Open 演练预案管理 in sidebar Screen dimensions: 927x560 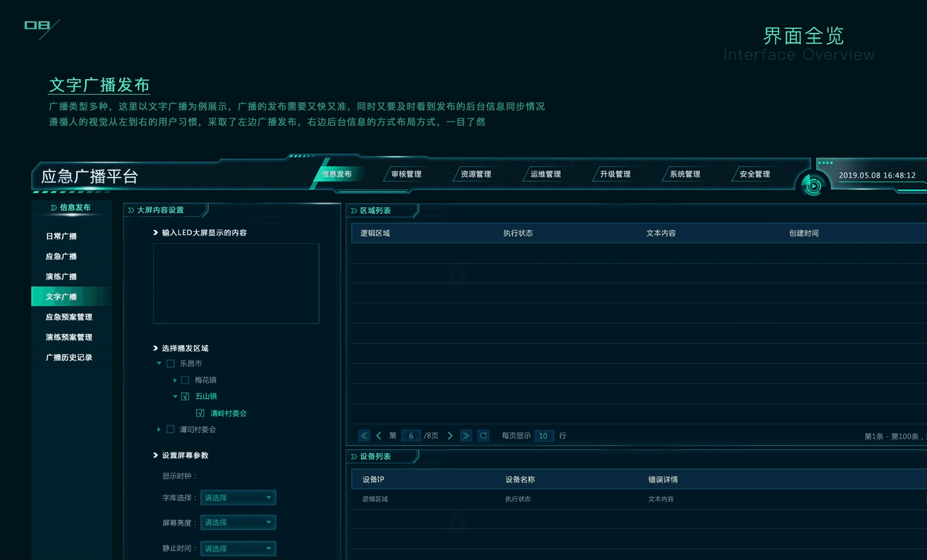click(71, 337)
